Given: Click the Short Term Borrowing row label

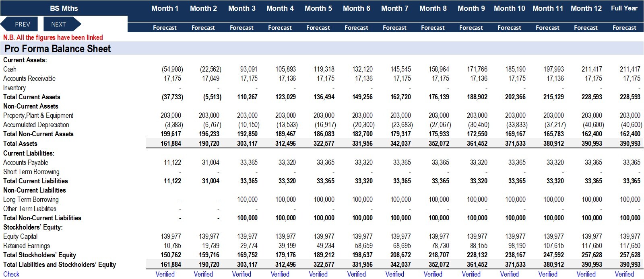Looking at the screenshot, I should point(31,172).
